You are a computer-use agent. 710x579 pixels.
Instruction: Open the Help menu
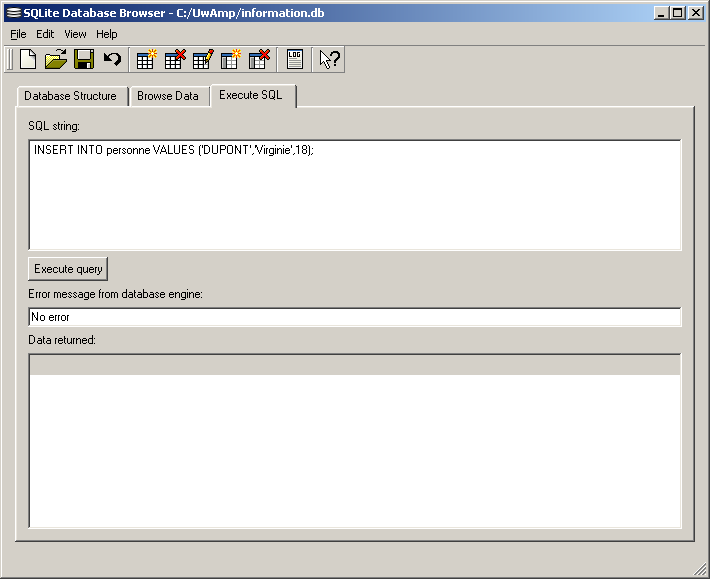tap(106, 34)
